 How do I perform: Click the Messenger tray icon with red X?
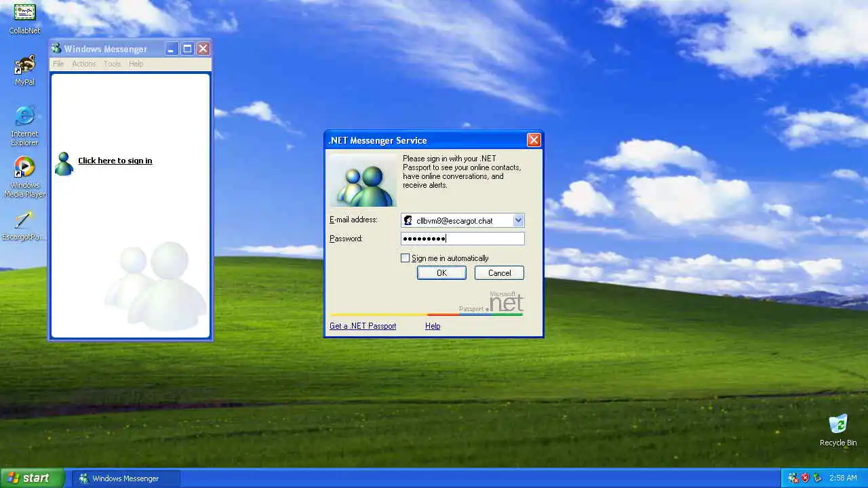pos(793,478)
